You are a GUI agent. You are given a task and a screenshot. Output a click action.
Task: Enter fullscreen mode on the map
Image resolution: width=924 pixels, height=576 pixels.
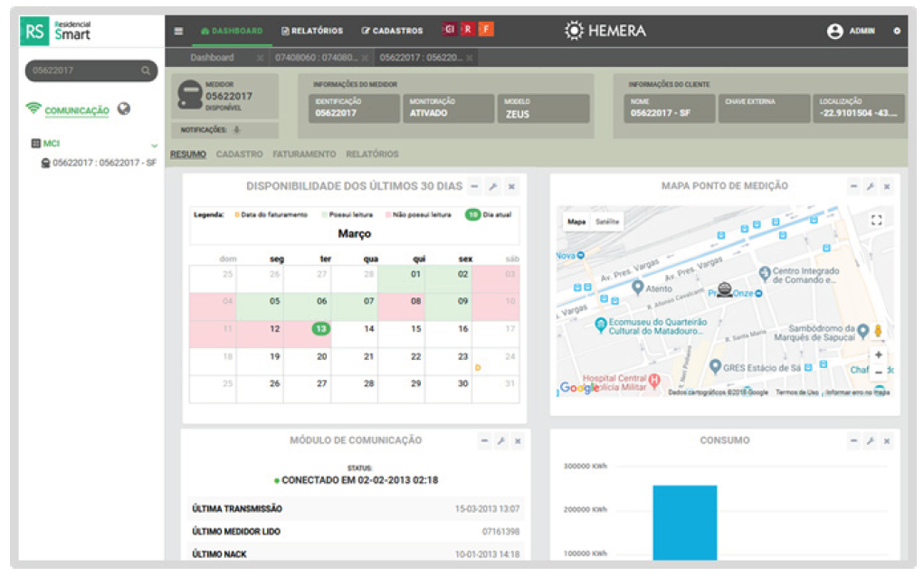pos(875,221)
